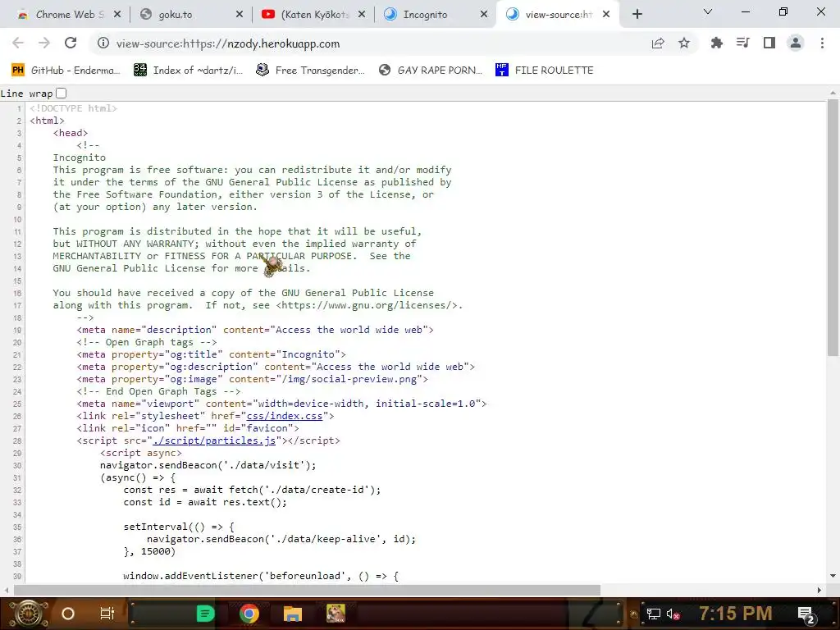Switch to the Chrome Web Store tab

pyautogui.click(x=69, y=15)
